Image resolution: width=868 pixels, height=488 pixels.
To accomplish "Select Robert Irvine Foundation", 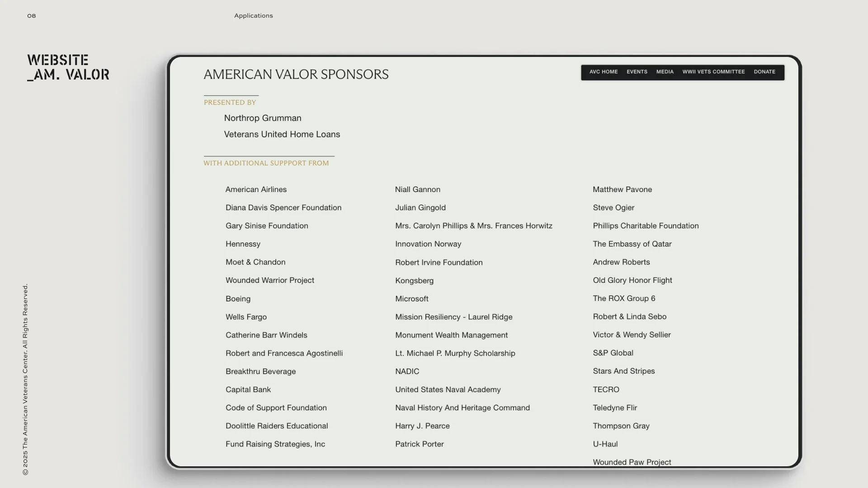I will click(439, 263).
